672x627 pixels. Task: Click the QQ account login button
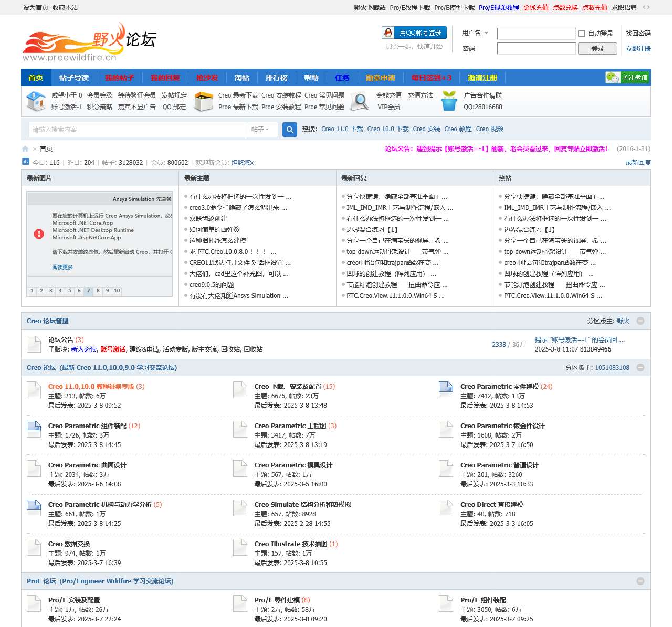coord(414,33)
